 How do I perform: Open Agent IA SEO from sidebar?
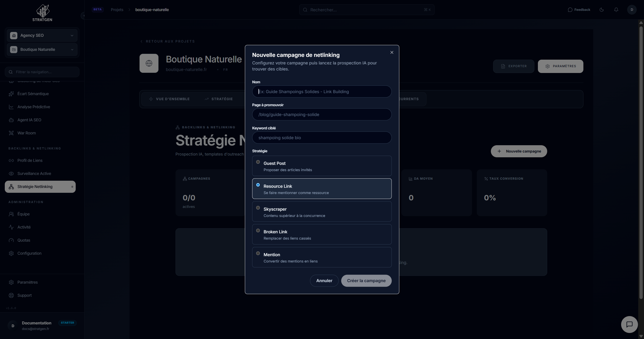click(29, 120)
